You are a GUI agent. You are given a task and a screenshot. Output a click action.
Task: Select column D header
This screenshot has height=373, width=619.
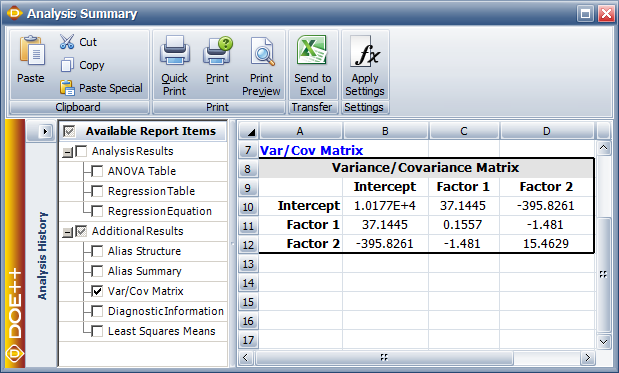point(547,131)
